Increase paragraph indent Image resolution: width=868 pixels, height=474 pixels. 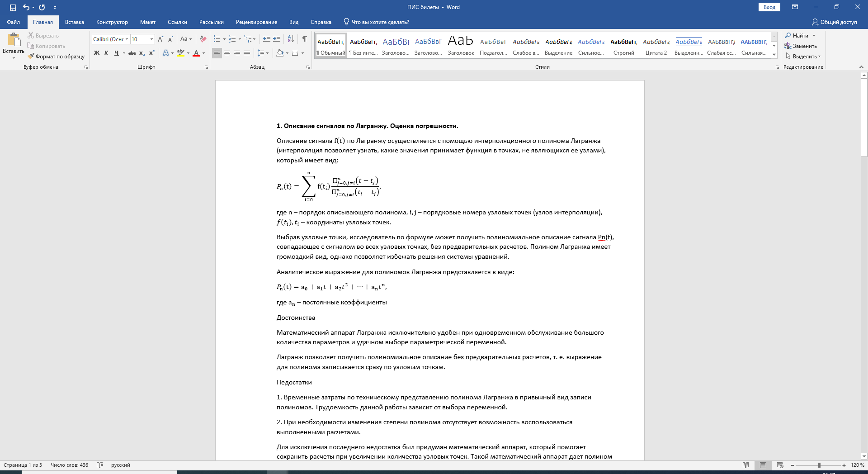pos(277,39)
